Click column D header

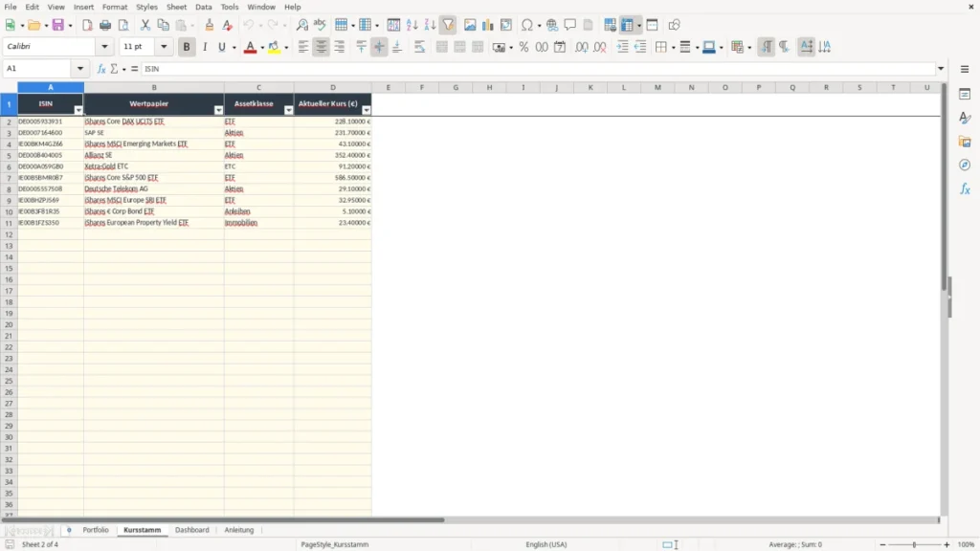(332, 87)
